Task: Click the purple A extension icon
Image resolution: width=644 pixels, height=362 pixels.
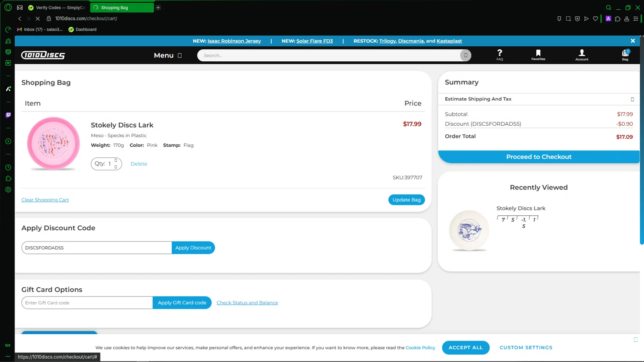Action: (x=608, y=18)
